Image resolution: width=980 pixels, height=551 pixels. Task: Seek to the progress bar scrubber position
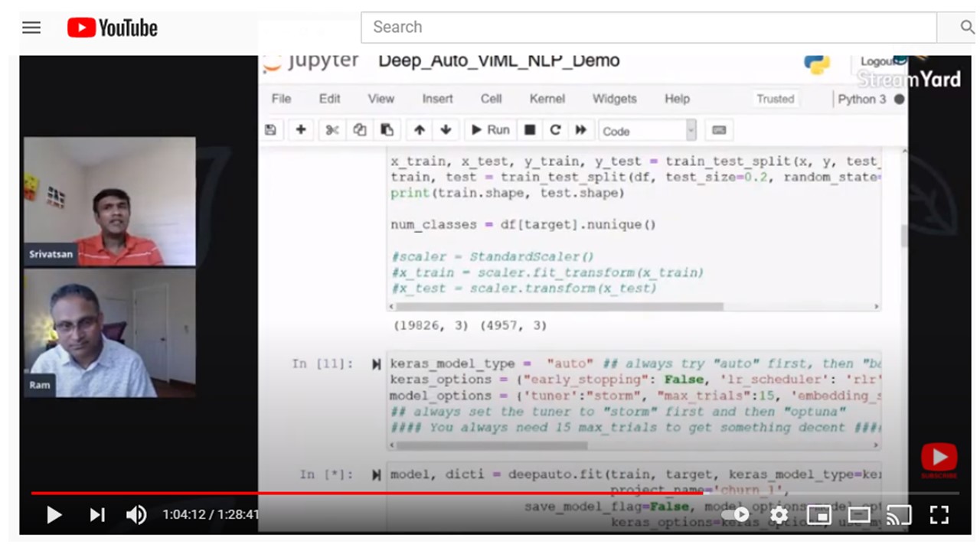[704, 493]
